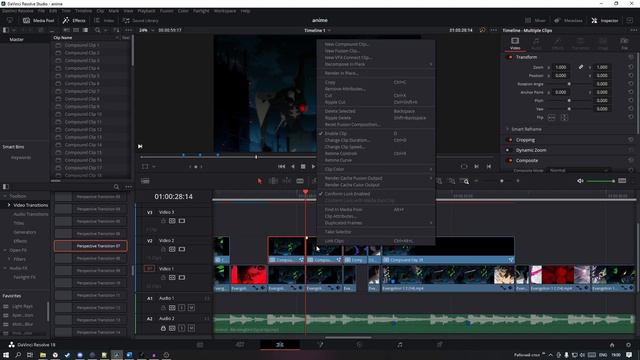Toggle the Effects panel button
This screenshot has width=640, height=360.
(x=74, y=20)
